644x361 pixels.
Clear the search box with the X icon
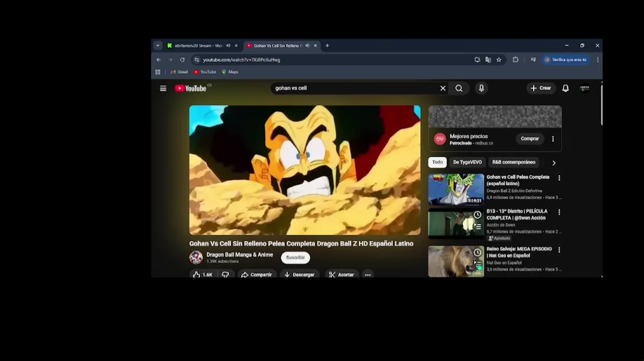443,88
